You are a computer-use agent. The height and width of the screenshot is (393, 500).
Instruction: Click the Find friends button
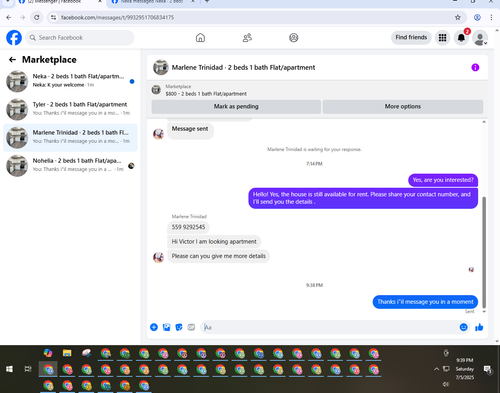click(x=411, y=37)
